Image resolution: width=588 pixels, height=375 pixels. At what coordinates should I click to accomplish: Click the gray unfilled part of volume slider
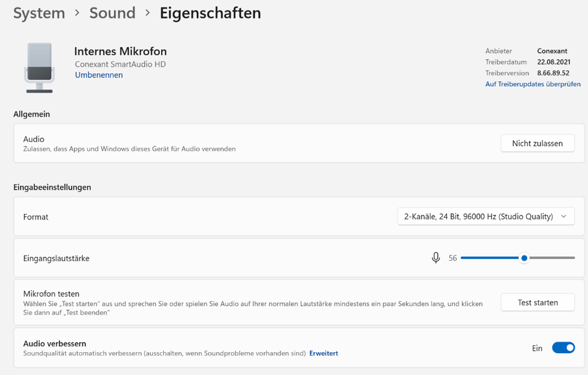pyautogui.click(x=552, y=258)
